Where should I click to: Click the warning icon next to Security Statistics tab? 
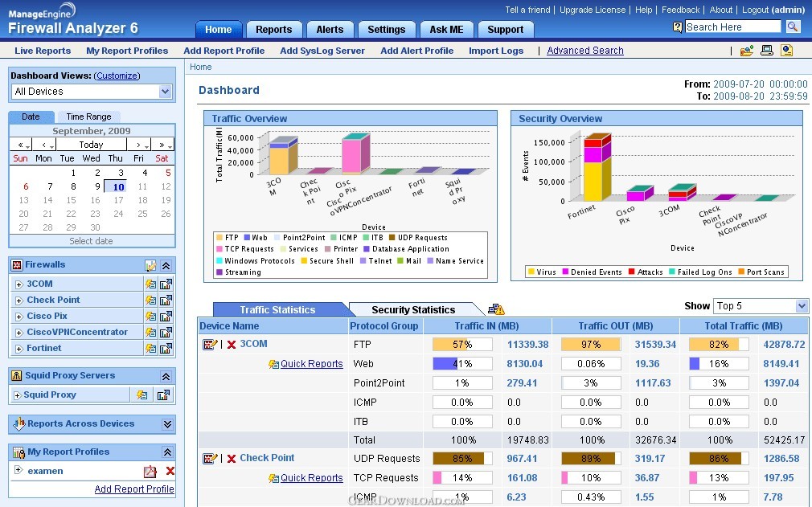(x=496, y=309)
